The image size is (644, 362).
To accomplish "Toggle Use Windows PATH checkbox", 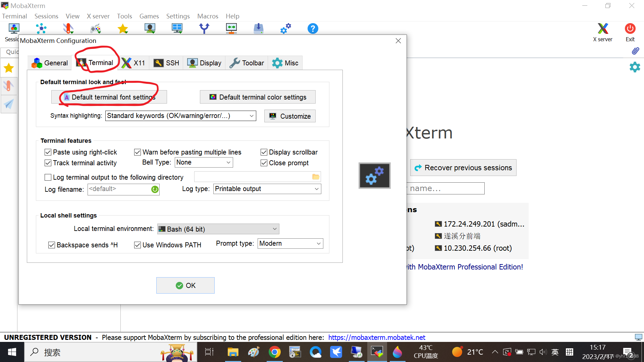I will (138, 245).
